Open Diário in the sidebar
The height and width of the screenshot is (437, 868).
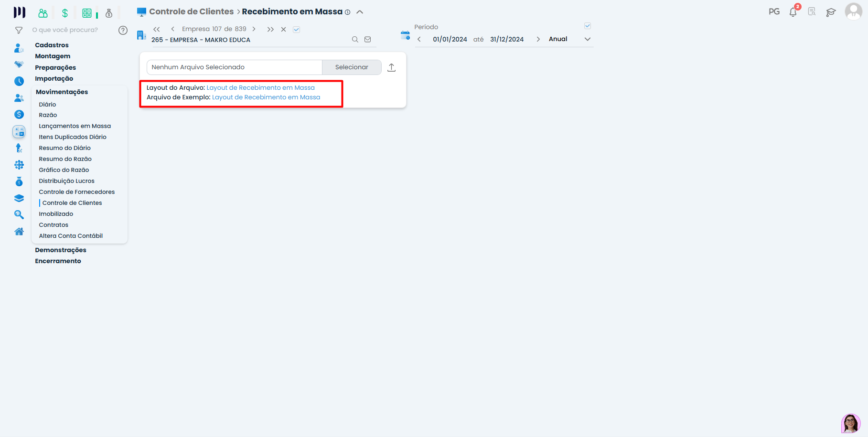click(x=47, y=104)
